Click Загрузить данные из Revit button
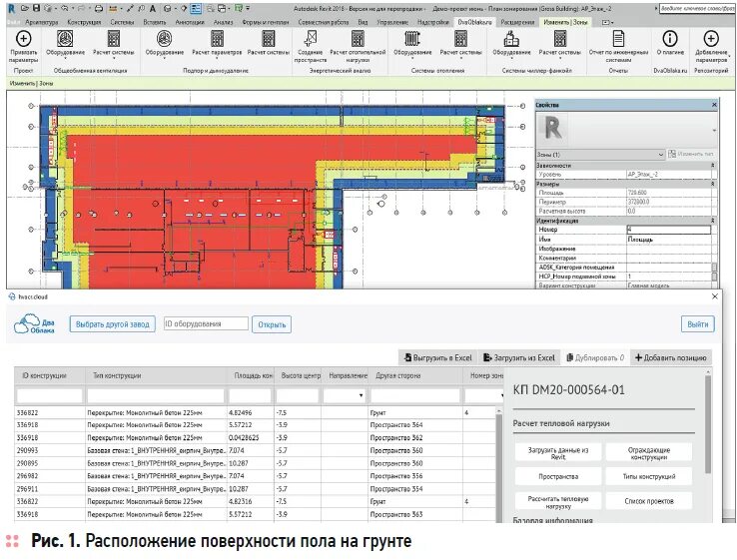Viewport: 737px width, 560px height. click(x=558, y=453)
